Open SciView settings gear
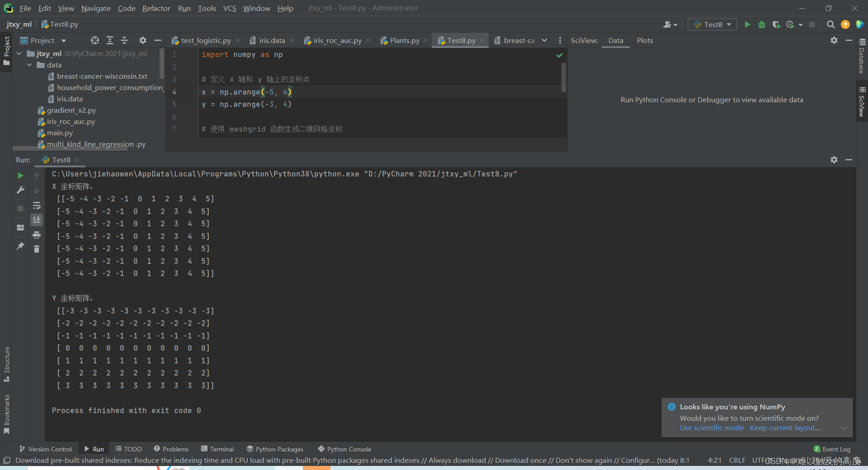 pos(834,40)
